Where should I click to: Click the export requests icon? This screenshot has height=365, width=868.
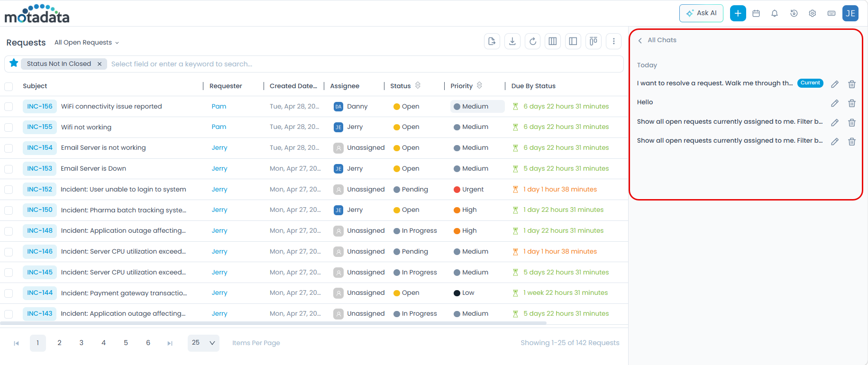click(x=492, y=41)
